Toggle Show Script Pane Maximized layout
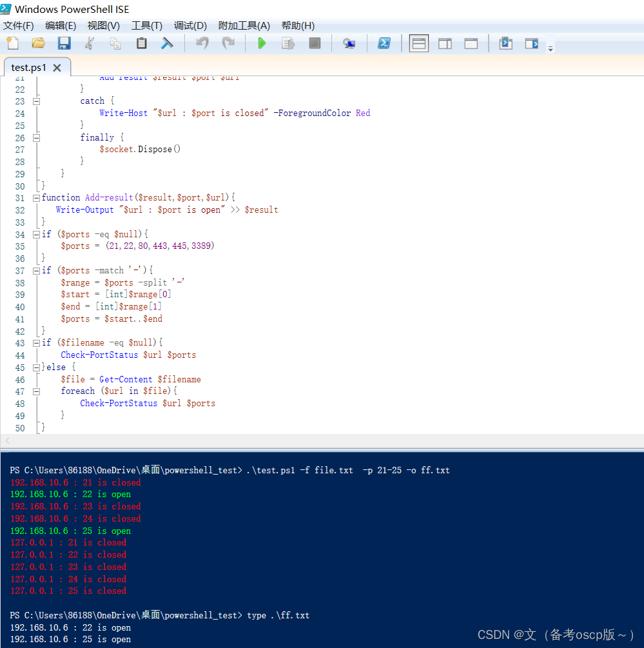This screenshot has width=644, height=648. click(x=471, y=43)
